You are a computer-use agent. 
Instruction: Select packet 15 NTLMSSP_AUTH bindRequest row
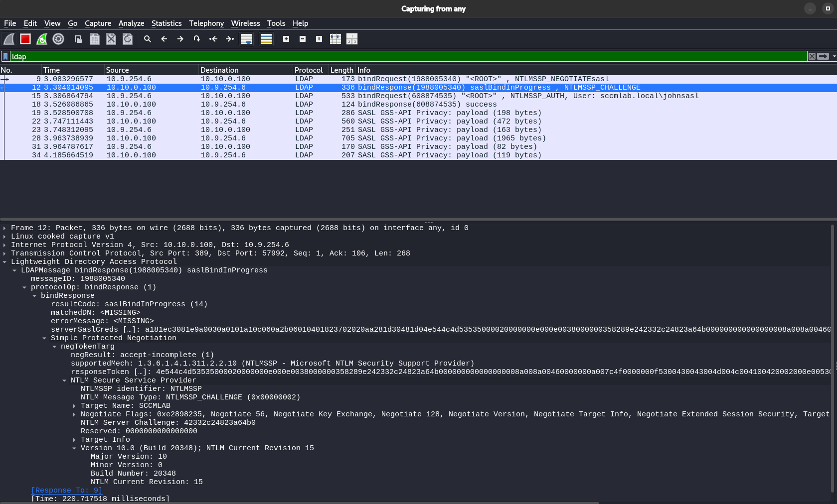pyautogui.click(x=399, y=96)
